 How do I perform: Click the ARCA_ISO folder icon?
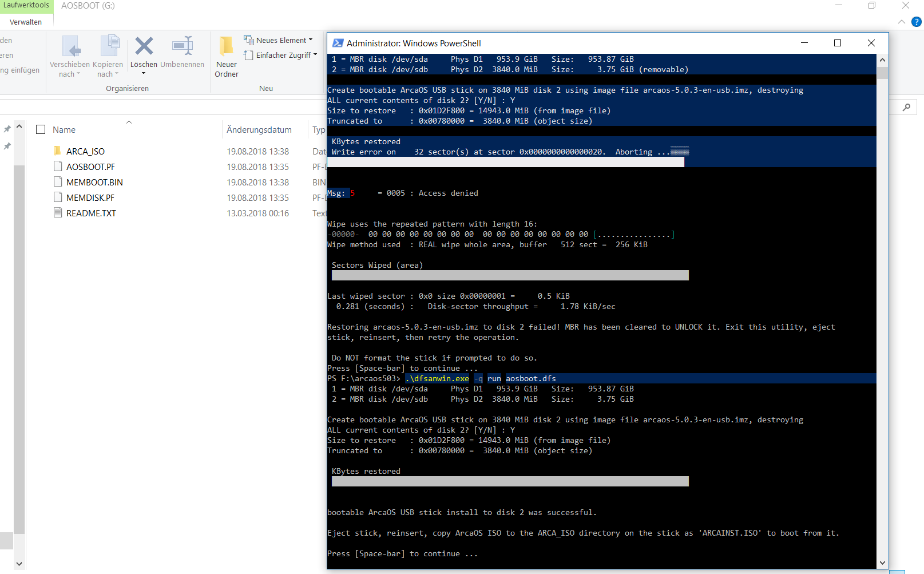coord(57,151)
